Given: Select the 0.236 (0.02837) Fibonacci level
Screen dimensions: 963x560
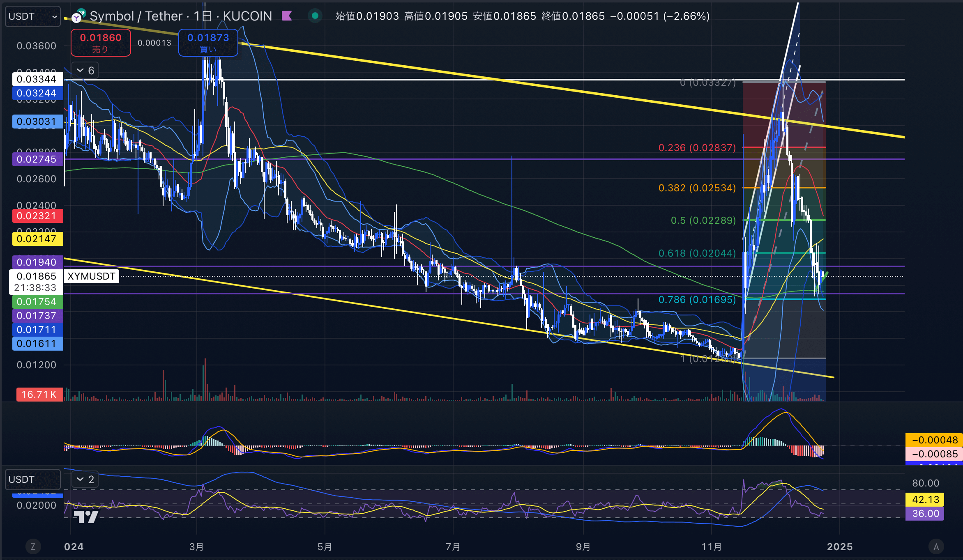Looking at the screenshot, I should coord(697,147).
